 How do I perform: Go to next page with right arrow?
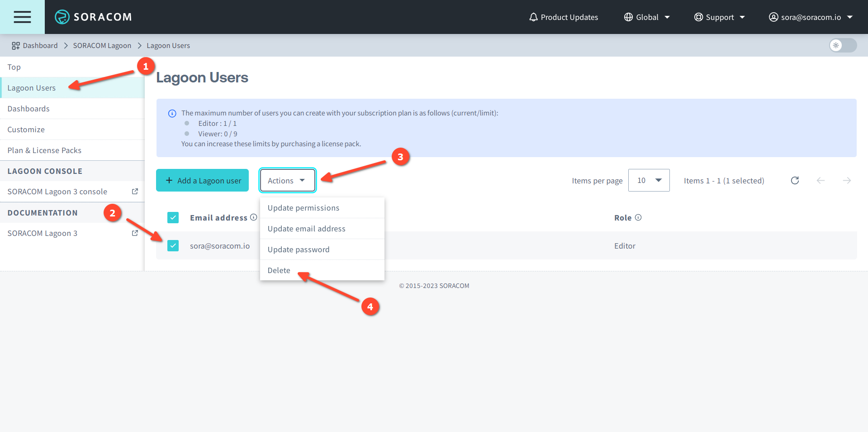pos(847,181)
